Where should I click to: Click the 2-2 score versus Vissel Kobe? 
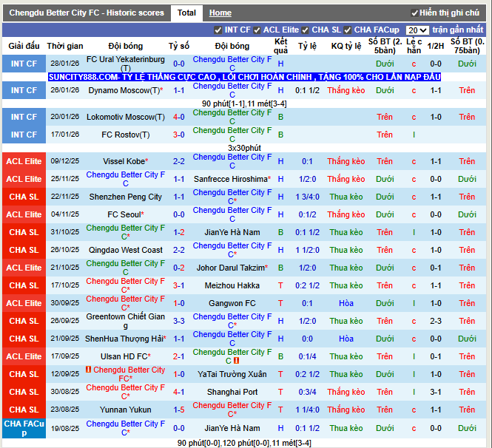pyautogui.click(x=179, y=161)
